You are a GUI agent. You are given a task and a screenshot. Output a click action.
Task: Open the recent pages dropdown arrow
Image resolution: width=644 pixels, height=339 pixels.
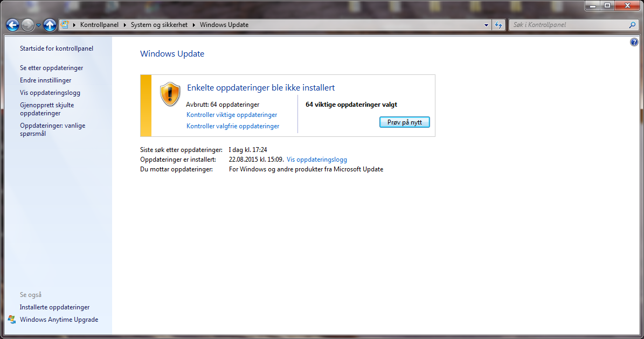[38, 25]
